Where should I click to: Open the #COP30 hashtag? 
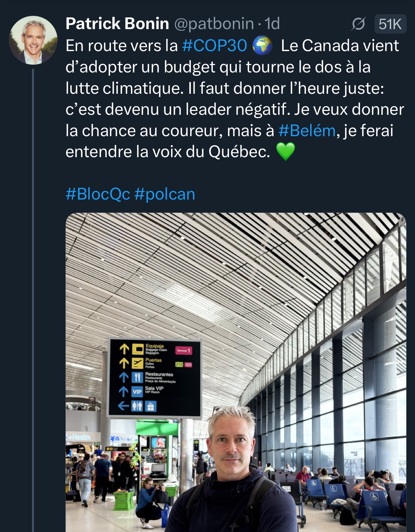[214, 46]
